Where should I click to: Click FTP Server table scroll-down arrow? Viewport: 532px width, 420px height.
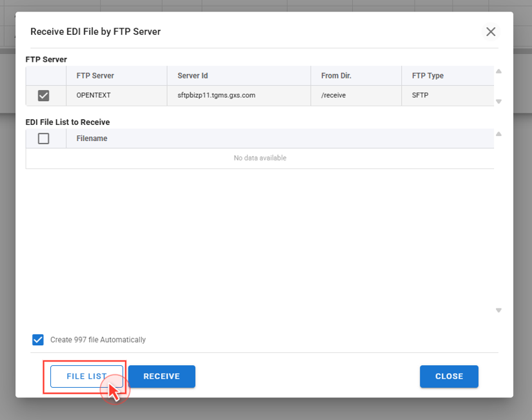tap(498, 101)
